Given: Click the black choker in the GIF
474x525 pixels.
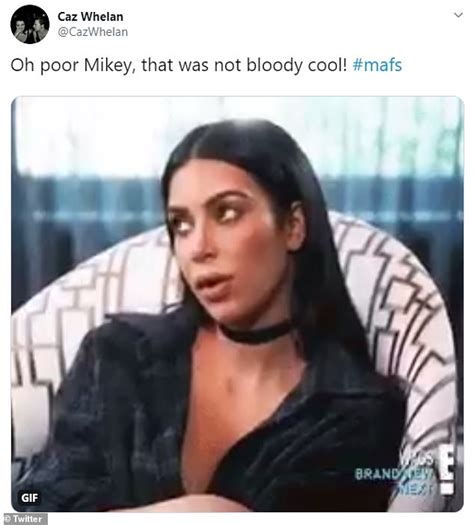Looking at the screenshot, I should 256,332.
